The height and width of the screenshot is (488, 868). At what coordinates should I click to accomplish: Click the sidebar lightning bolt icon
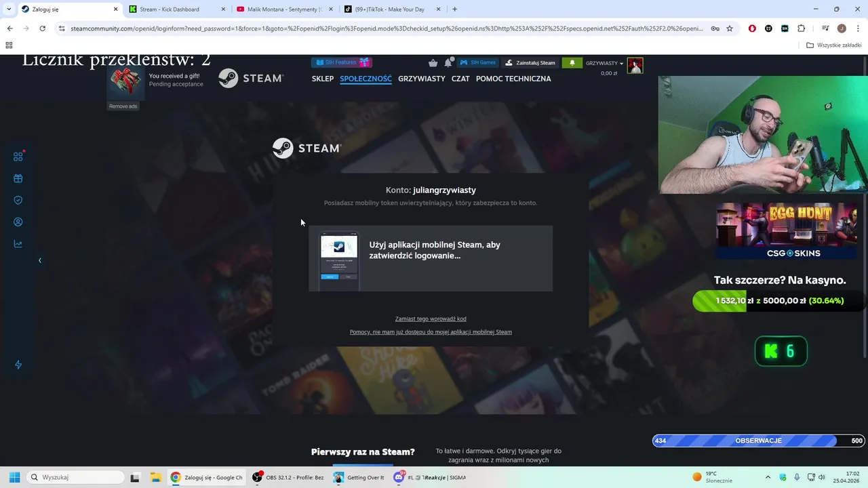click(x=18, y=365)
